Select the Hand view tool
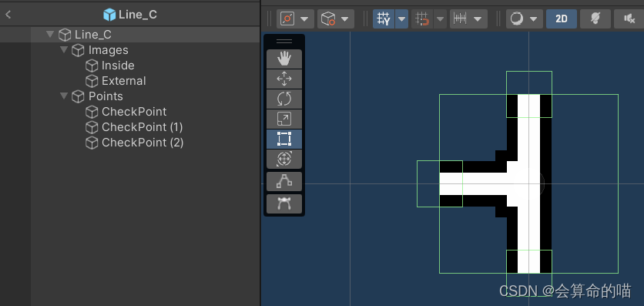Viewport: 644px width, 306px height. tap(283, 59)
